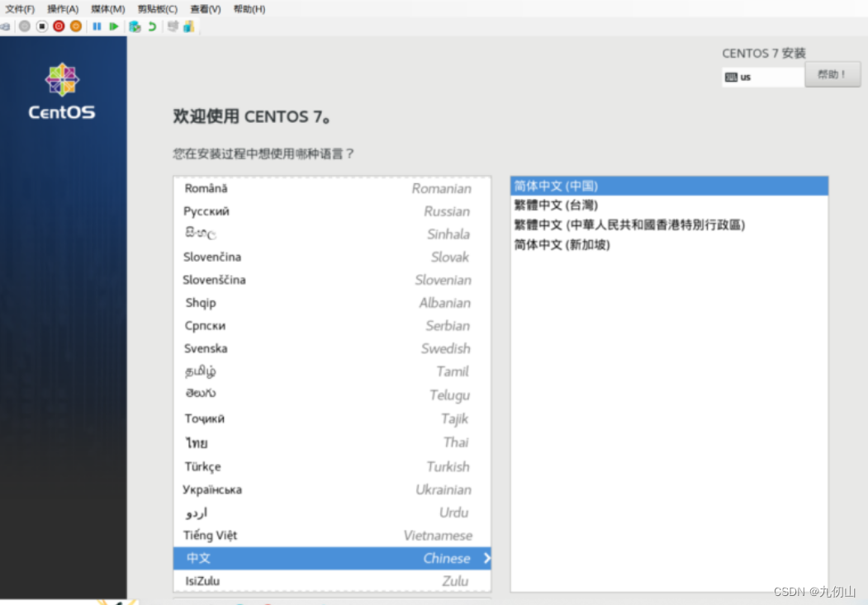Choose IsiZulu Zulu language
This screenshot has height=605, width=868.
(x=332, y=581)
